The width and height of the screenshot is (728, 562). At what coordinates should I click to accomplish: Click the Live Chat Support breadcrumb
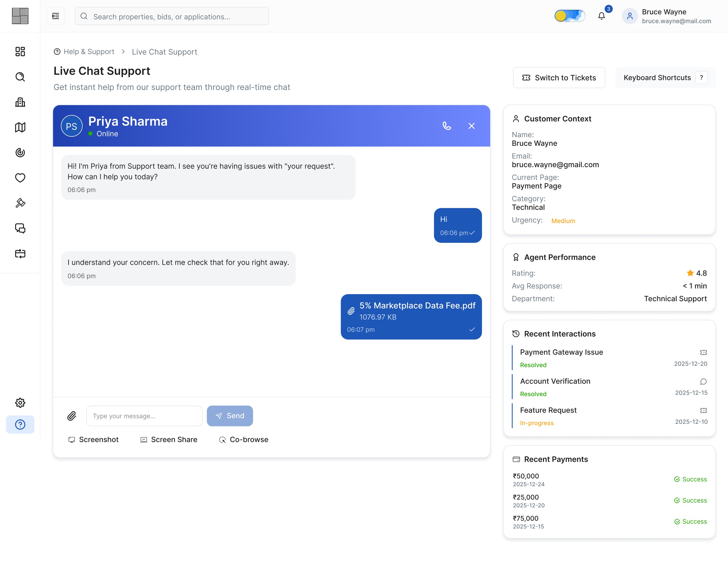tap(164, 52)
